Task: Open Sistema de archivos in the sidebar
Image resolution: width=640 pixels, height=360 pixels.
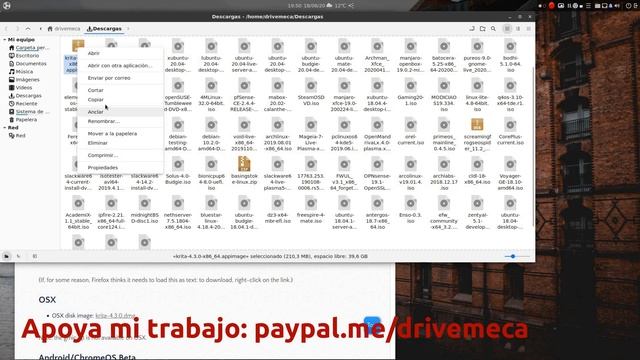Action: [29, 111]
